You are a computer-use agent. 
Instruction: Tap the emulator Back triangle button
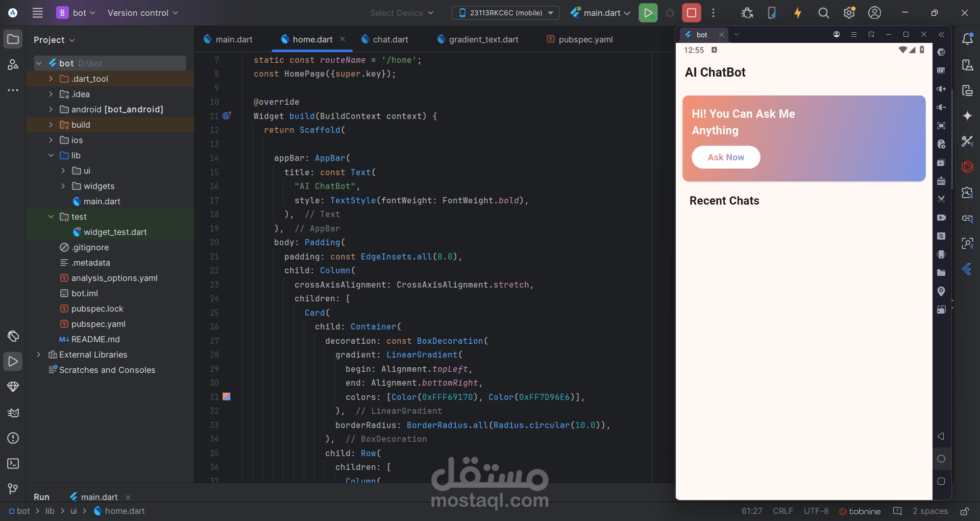[941, 436]
